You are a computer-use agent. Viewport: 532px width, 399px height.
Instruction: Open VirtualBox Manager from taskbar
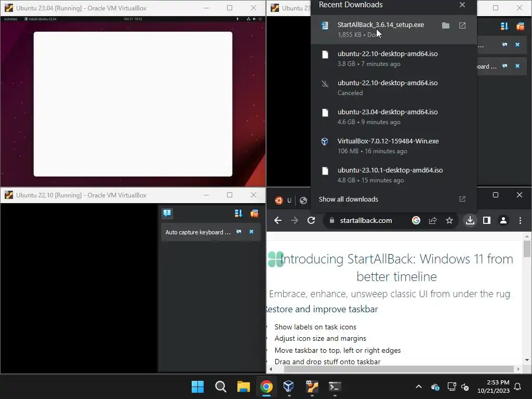[289, 387]
